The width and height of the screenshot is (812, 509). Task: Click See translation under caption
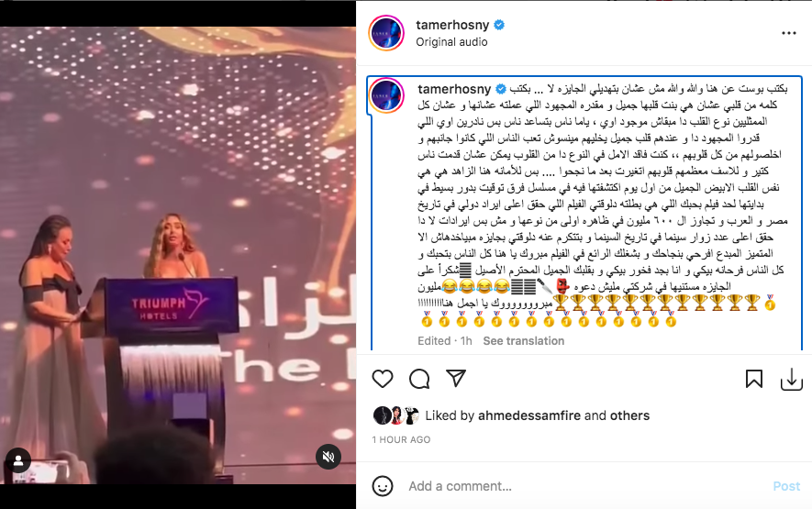click(x=524, y=341)
